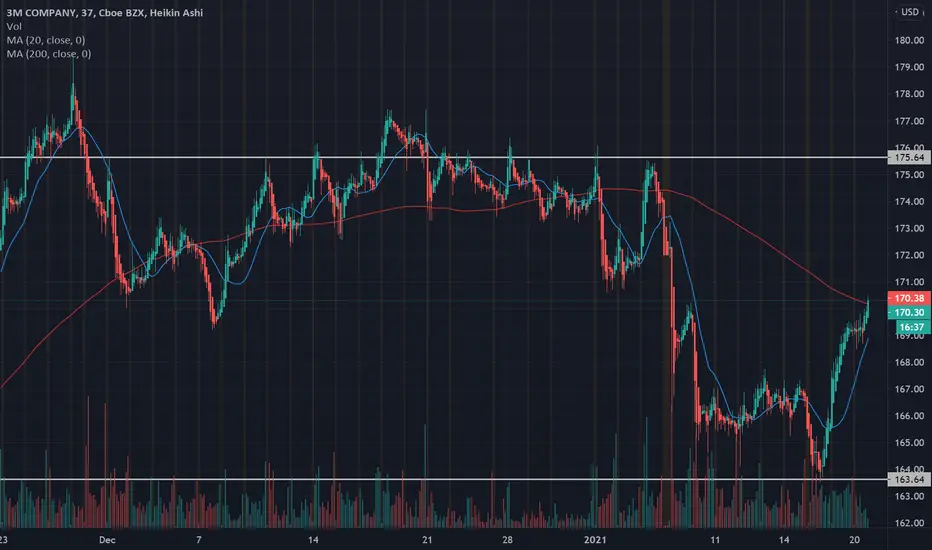The height and width of the screenshot is (550, 932).
Task: Click the 175.64 horizontal line price label
Action: 909,158
